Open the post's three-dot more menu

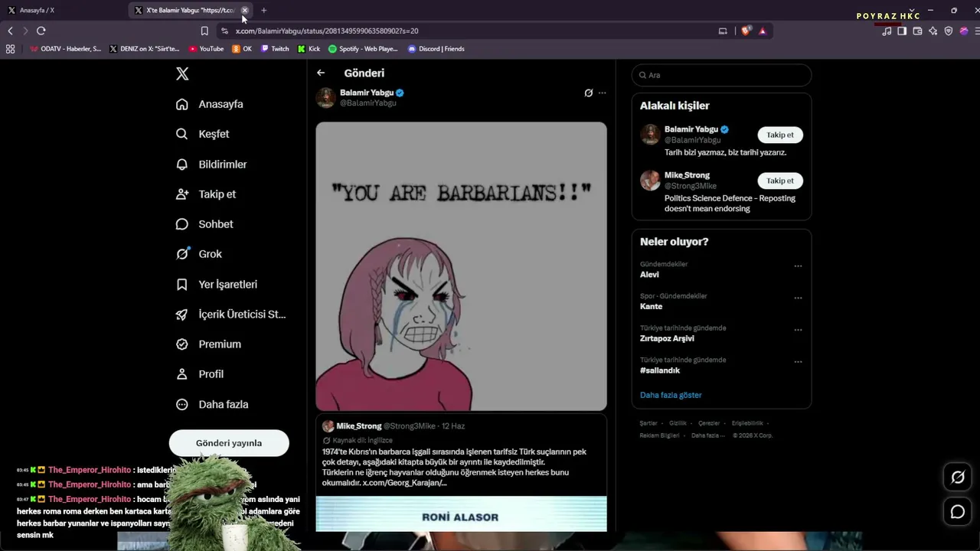click(602, 93)
